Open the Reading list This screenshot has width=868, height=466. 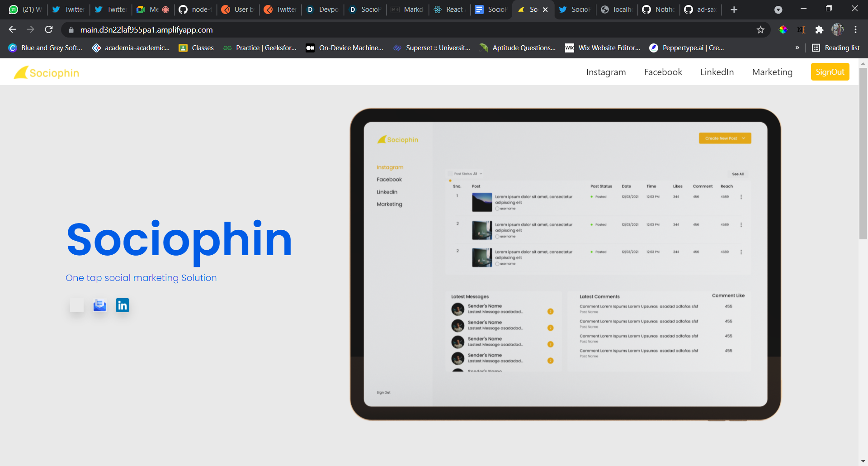[x=835, y=48]
